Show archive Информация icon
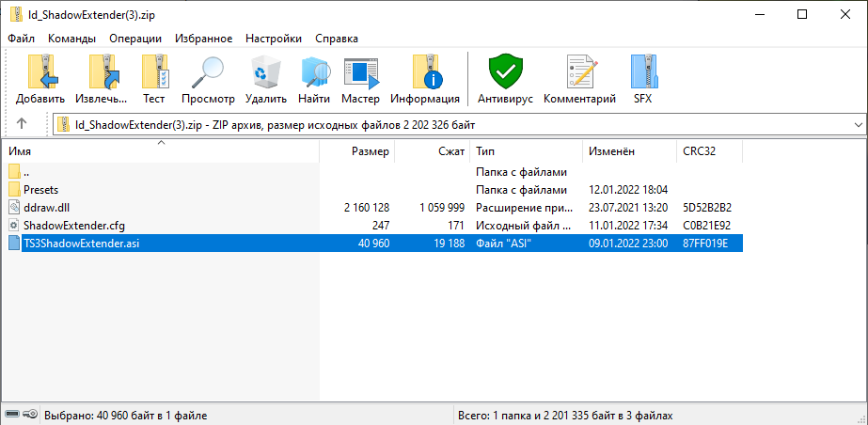This screenshot has width=868, height=425. point(425,72)
